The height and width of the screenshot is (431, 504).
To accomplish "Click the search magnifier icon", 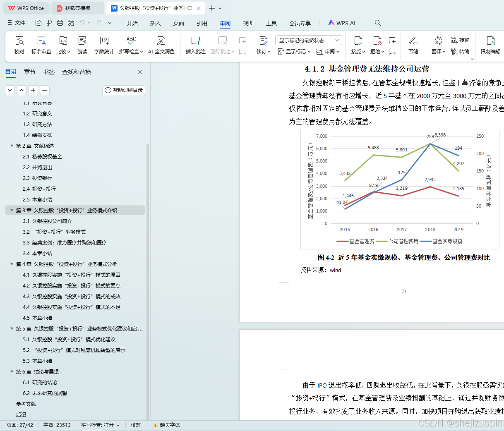I will [x=378, y=23].
